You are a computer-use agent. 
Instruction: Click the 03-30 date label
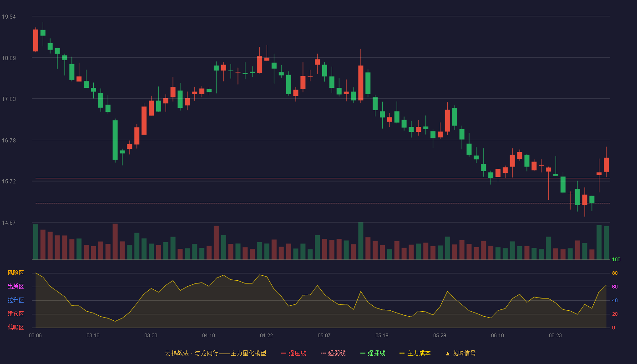(151, 335)
